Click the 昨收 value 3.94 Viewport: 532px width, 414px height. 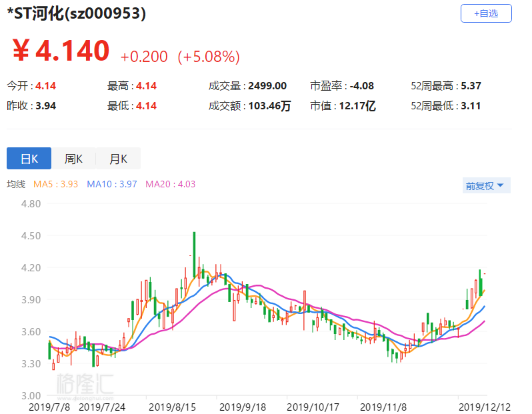click(x=45, y=106)
